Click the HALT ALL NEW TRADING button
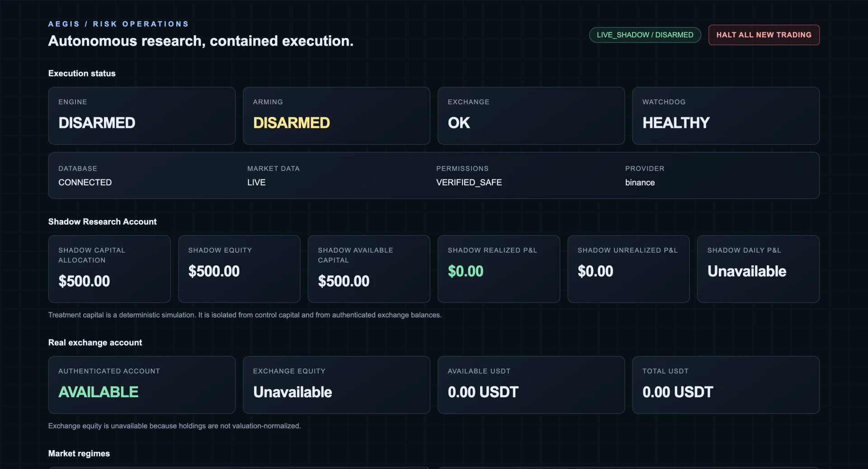868x469 pixels. coord(764,35)
